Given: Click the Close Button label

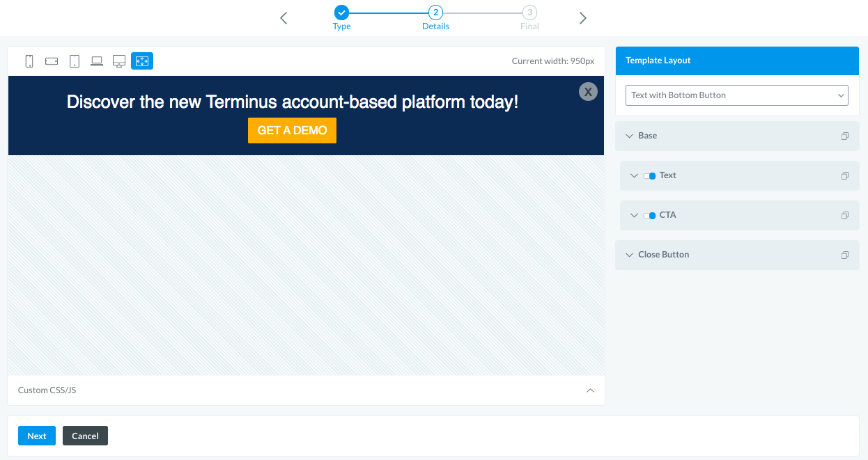Looking at the screenshot, I should [x=663, y=255].
